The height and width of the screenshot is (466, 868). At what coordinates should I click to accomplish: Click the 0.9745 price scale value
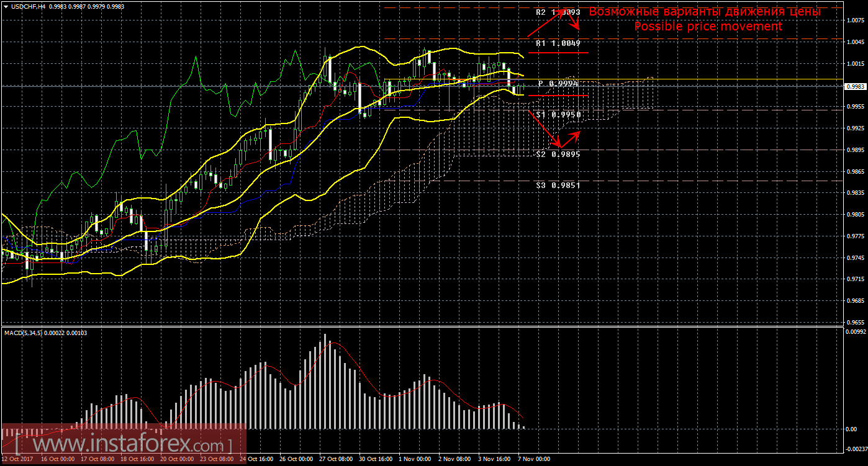(855, 258)
